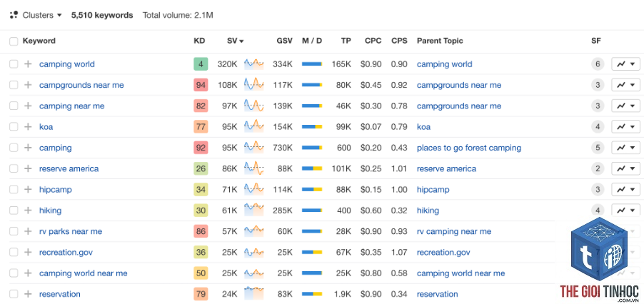Sort by KD column header
Viewport: 644px width, 304px height.
point(199,41)
